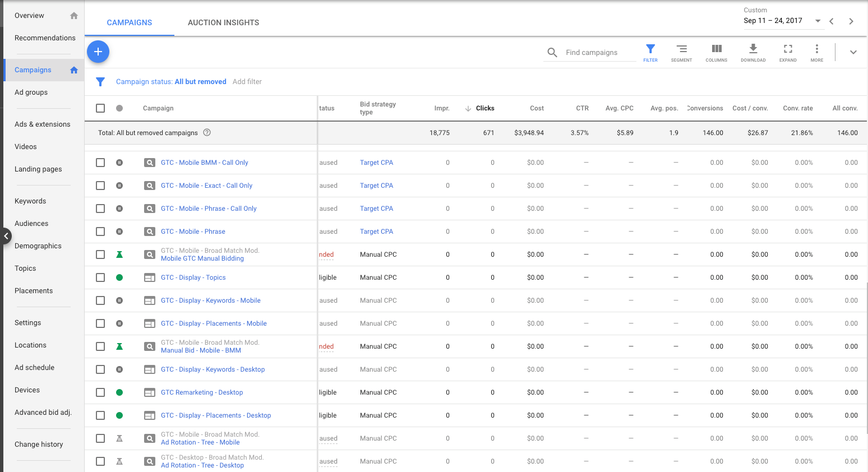
Task: Click the home icon beside Campaigns
Action: [x=74, y=70]
